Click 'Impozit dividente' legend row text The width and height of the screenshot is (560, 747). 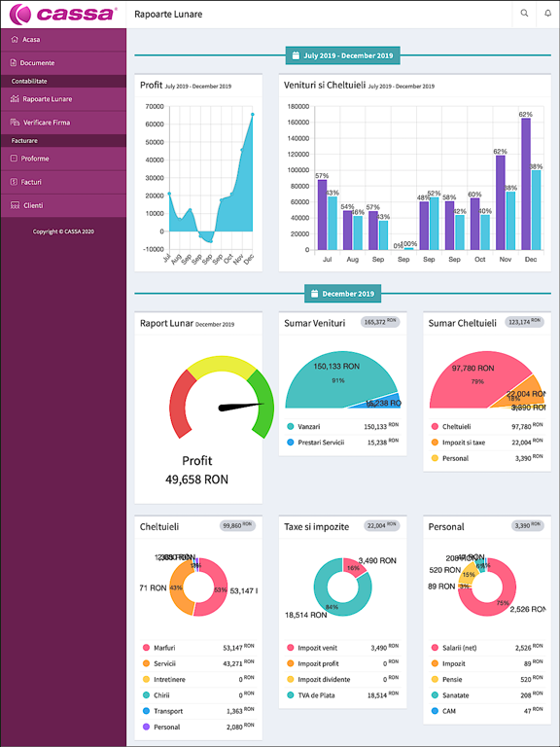point(325,679)
